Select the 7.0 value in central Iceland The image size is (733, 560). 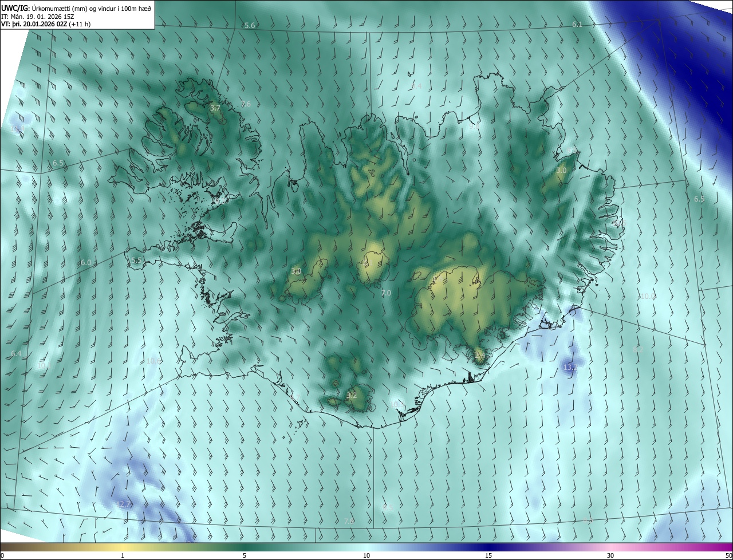click(x=386, y=293)
